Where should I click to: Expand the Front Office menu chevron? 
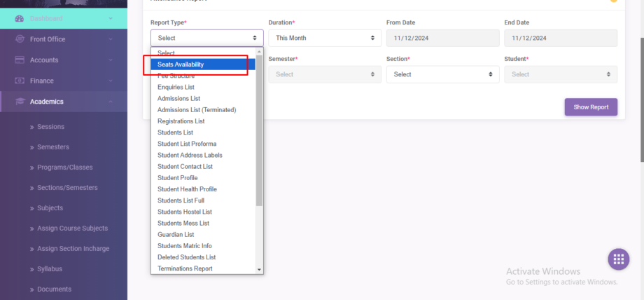(x=111, y=39)
